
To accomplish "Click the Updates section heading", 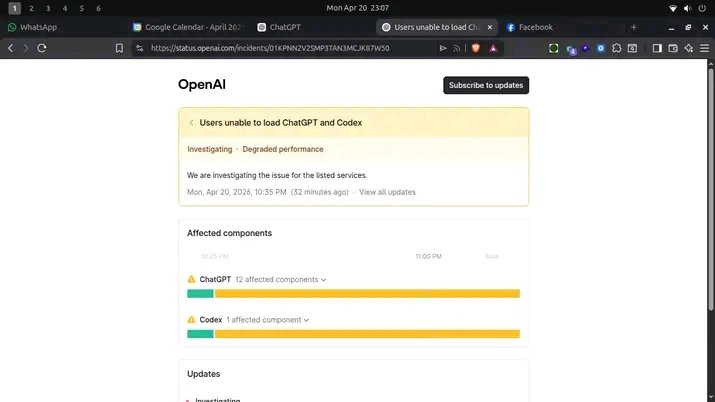I will pyautogui.click(x=203, y=374).
